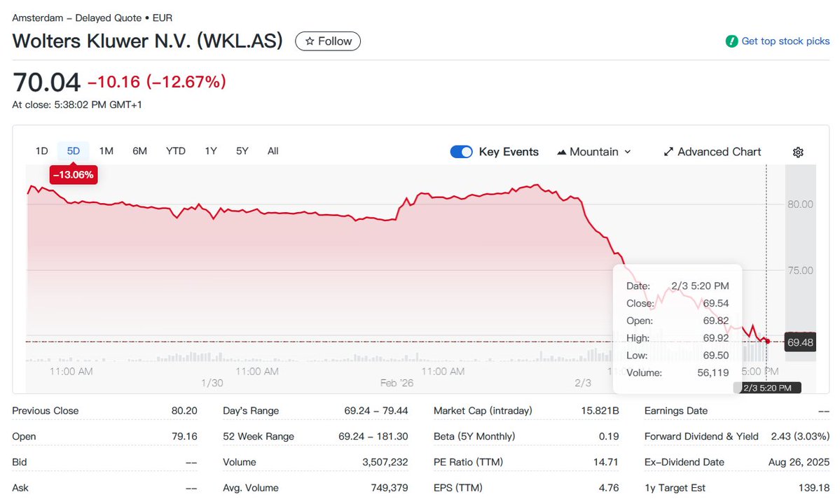
Task: Click the green top stock picks badge icon
Action: [731, 41]
